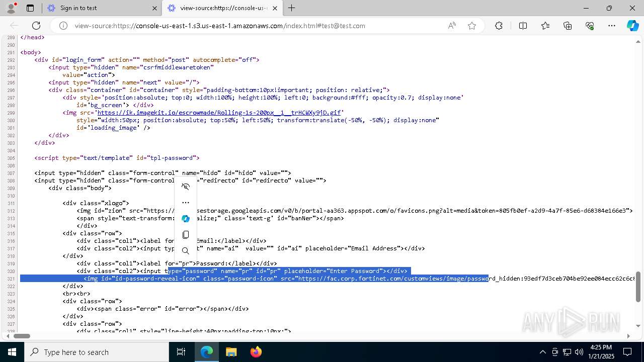This screenshot has width=644, height=362.
Task: Open Read aloud icon
Action: (452, 26)
